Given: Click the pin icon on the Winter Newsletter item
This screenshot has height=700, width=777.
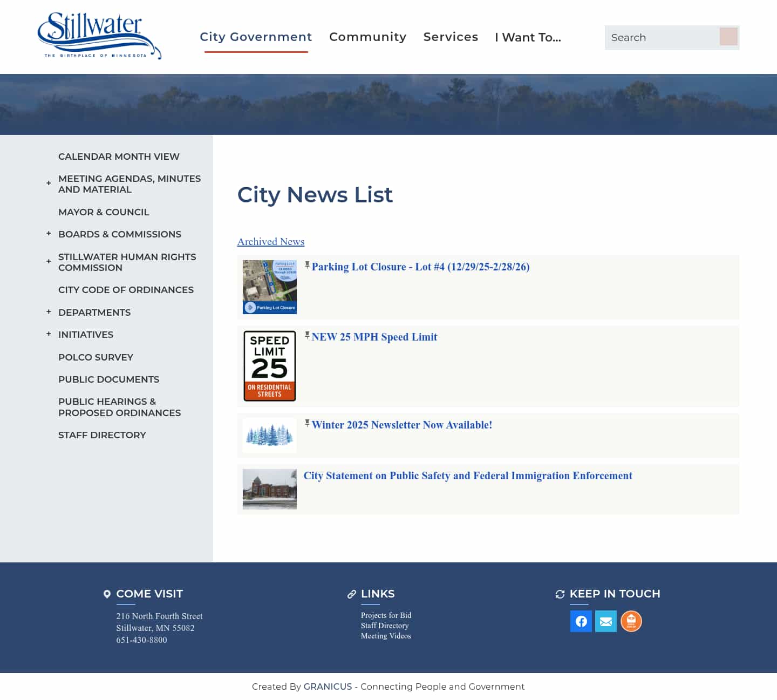Looking at the screenshot, I should point(307,423).
